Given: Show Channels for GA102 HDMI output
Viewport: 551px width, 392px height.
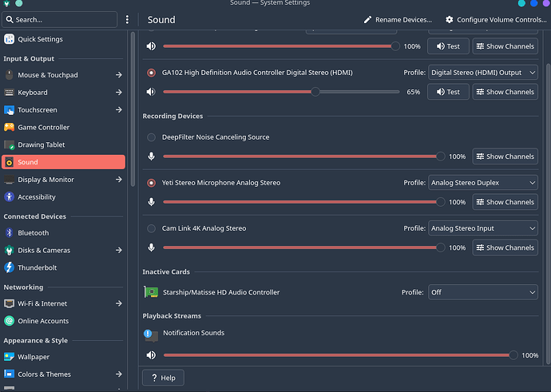Looking at the screenshot, I should pyautogui.click(x=505, y=92).
